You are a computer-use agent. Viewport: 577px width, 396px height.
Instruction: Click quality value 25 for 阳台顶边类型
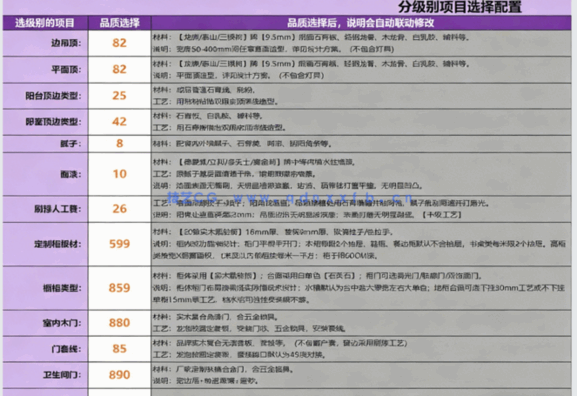point(120,96)
